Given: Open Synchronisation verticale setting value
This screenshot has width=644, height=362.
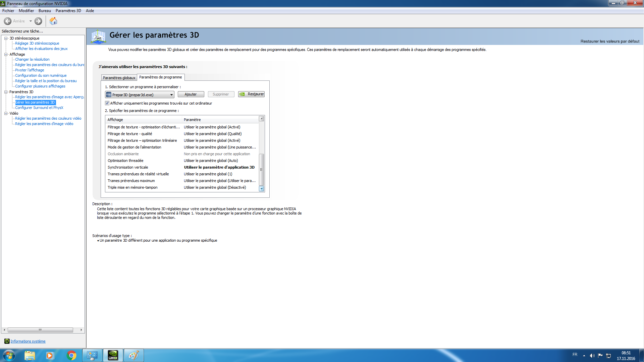Looking at the screenshot, I should (x=219, y=167).
